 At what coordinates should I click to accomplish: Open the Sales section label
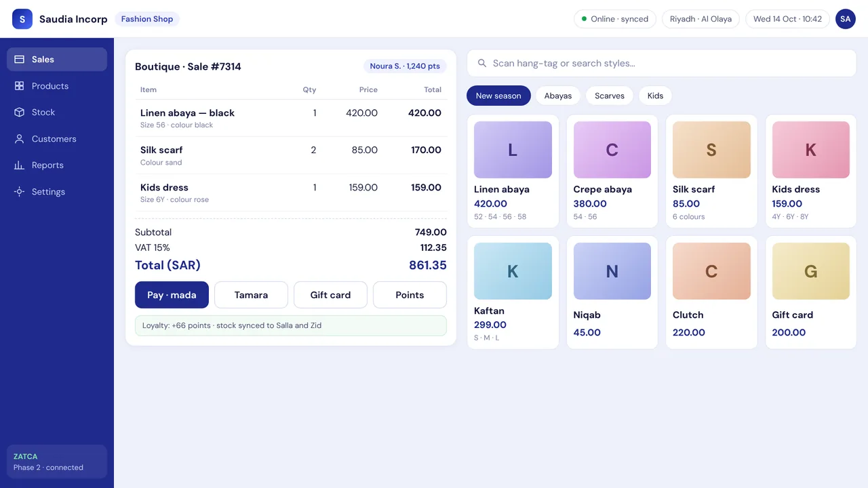[x=43, y=60]
